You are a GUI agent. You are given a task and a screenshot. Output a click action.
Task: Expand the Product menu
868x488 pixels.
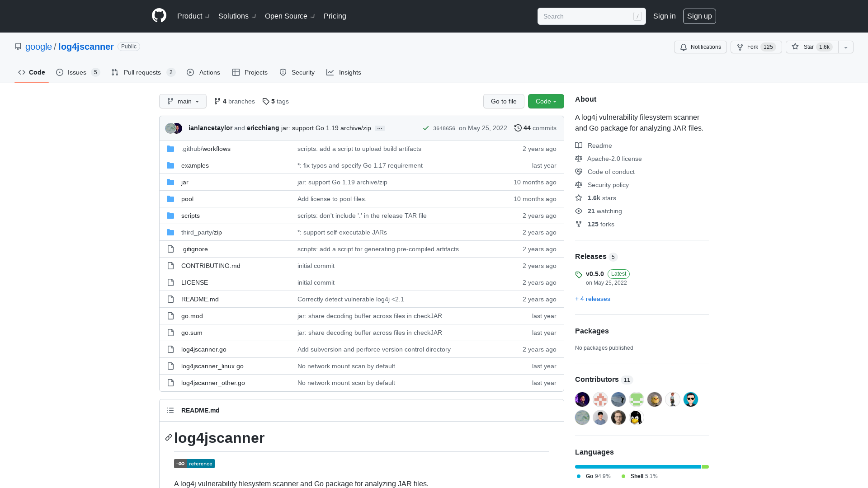193,16
